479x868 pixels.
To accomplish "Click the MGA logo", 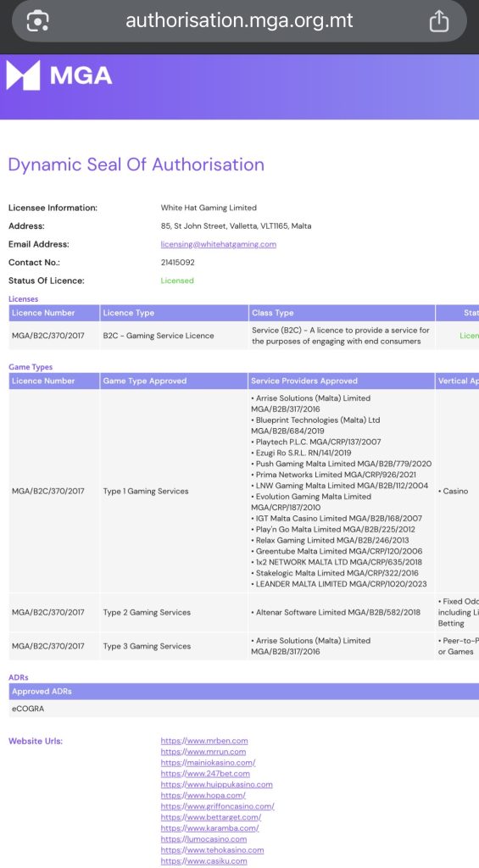I will pos(59,75).
